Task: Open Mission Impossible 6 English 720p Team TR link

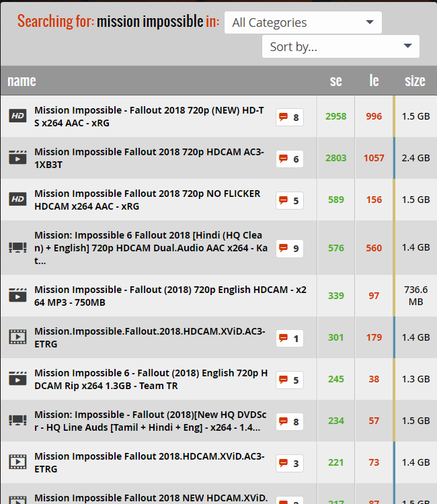Action: click(151, 379)
